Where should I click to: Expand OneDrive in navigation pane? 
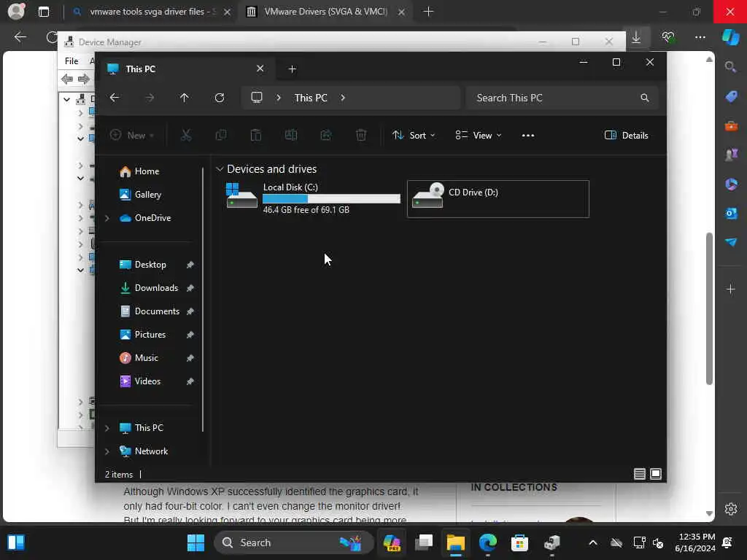click(107, 218)
